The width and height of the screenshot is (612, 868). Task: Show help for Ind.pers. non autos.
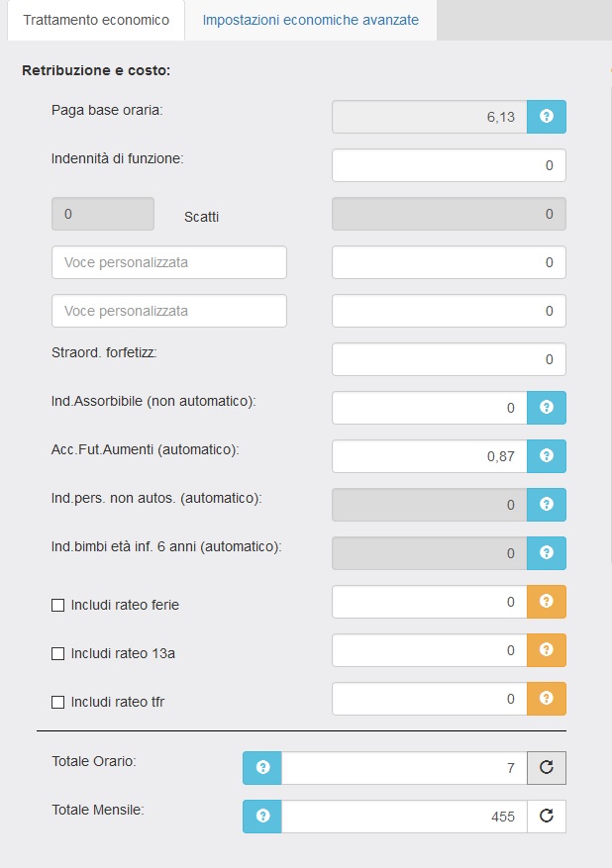(546, 505)
